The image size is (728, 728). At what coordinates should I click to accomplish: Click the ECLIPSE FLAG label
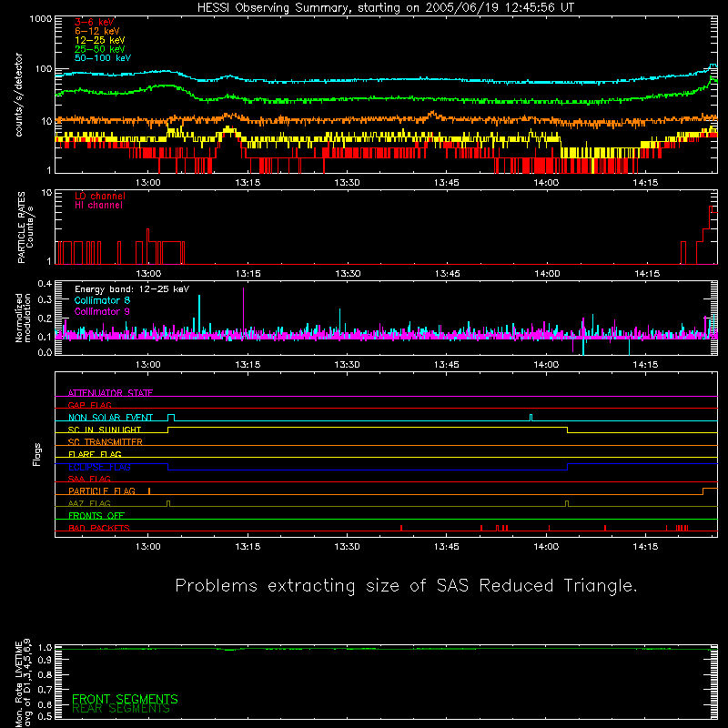[x=99, y=467]
